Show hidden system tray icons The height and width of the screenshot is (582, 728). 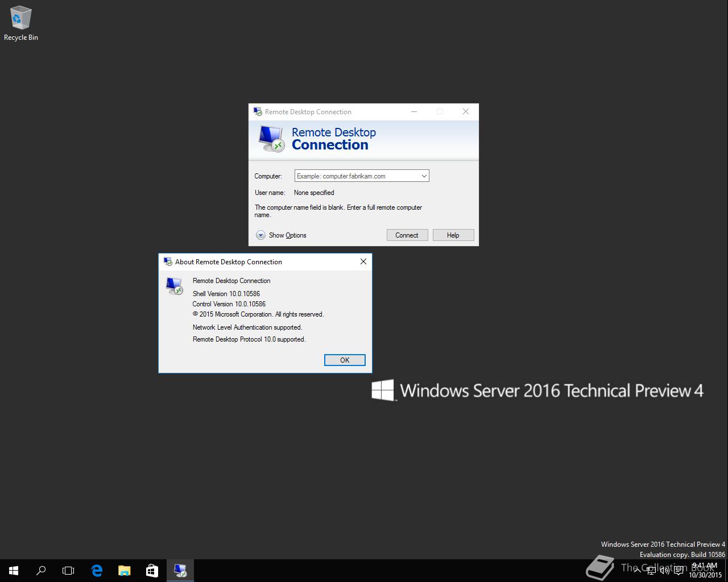tap(637, 571)
